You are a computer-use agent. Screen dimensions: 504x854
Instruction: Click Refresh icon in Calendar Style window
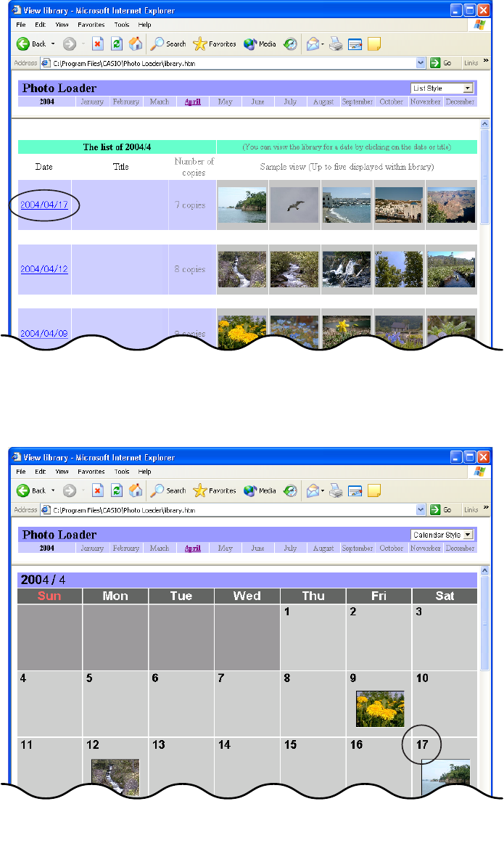point(117,490)
